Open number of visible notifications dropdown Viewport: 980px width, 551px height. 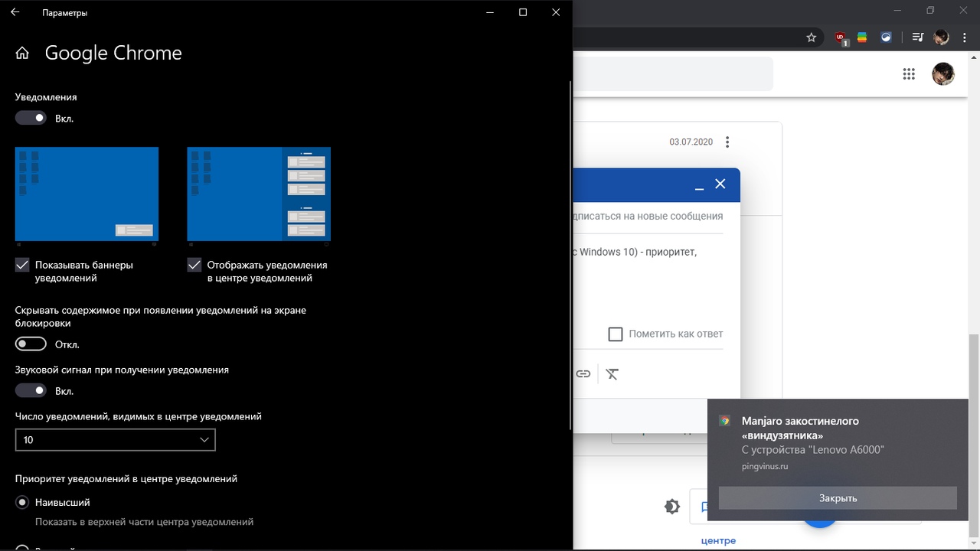(115, 440)
